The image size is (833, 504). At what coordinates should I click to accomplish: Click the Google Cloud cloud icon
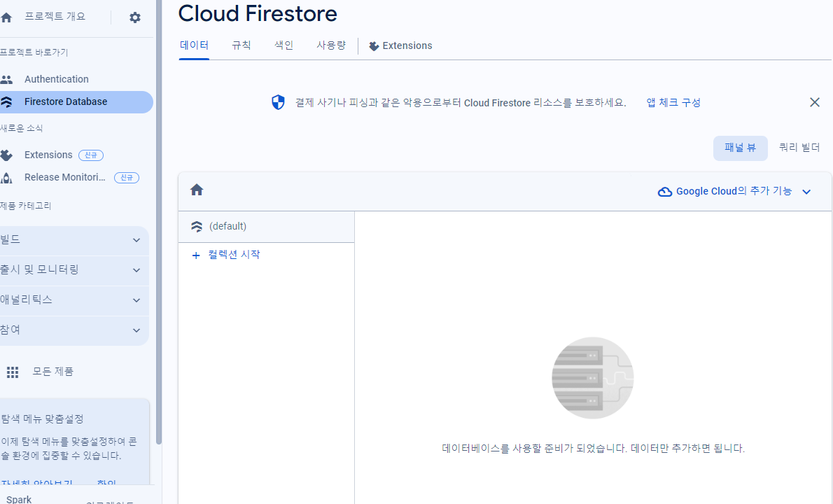coord(664,192)
